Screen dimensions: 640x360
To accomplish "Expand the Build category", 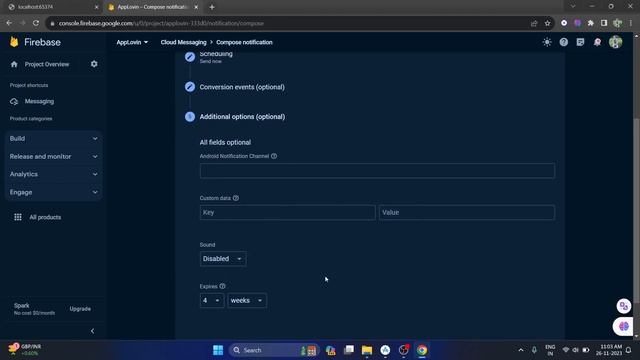I will 53,138.
